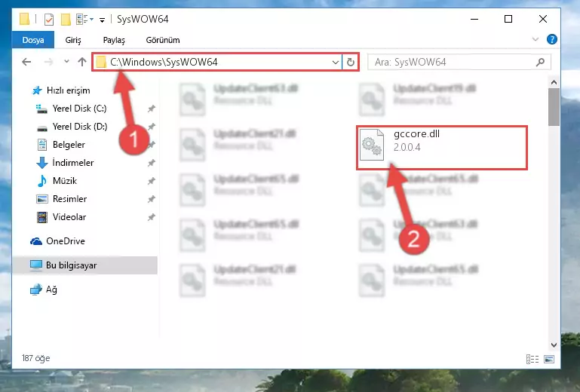Open the Customize Quick Access Toolbar arrow
The image size is (580, 392).
click(x=102, y=20)
